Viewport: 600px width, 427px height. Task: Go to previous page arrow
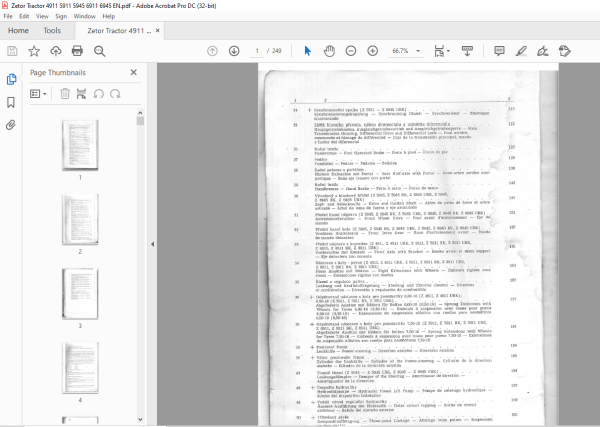(x=212, y=51)
